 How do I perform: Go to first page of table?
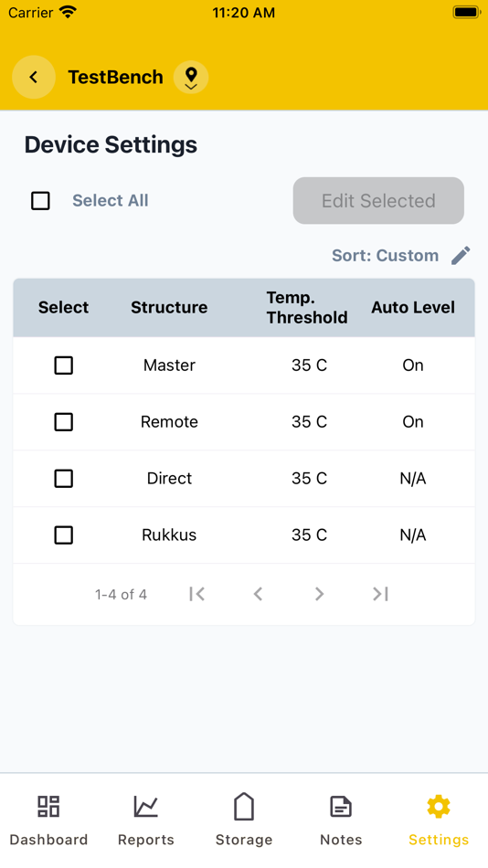[x=196, y=594]
